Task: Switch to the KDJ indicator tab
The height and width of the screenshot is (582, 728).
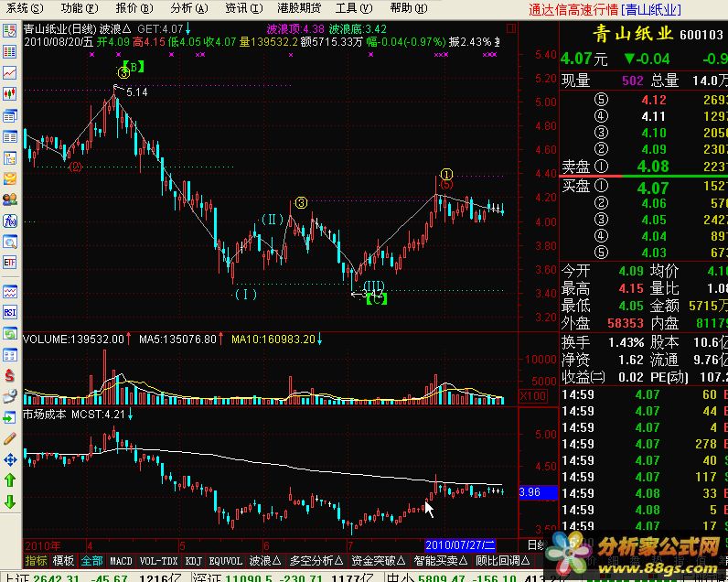Action: [194, 561]
